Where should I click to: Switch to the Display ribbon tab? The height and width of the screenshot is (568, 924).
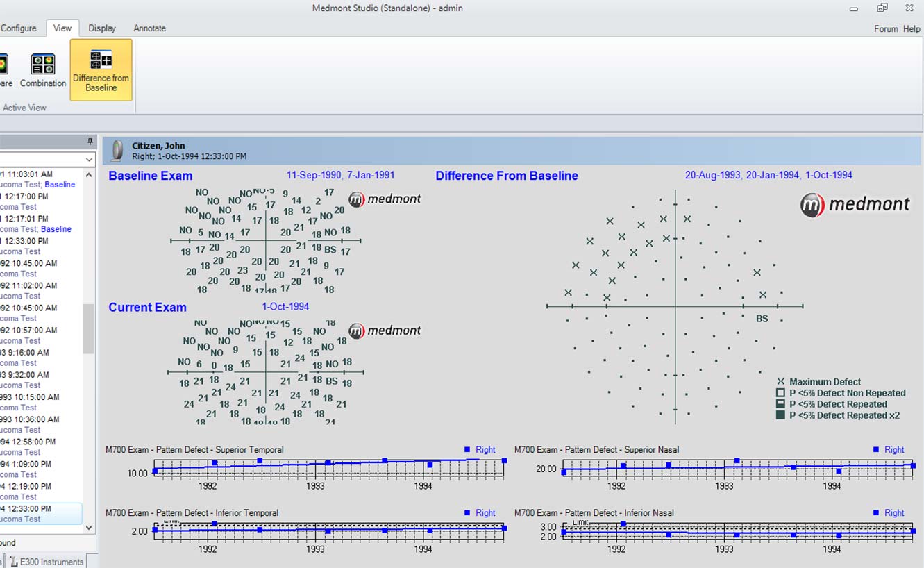tap(102, 28)
